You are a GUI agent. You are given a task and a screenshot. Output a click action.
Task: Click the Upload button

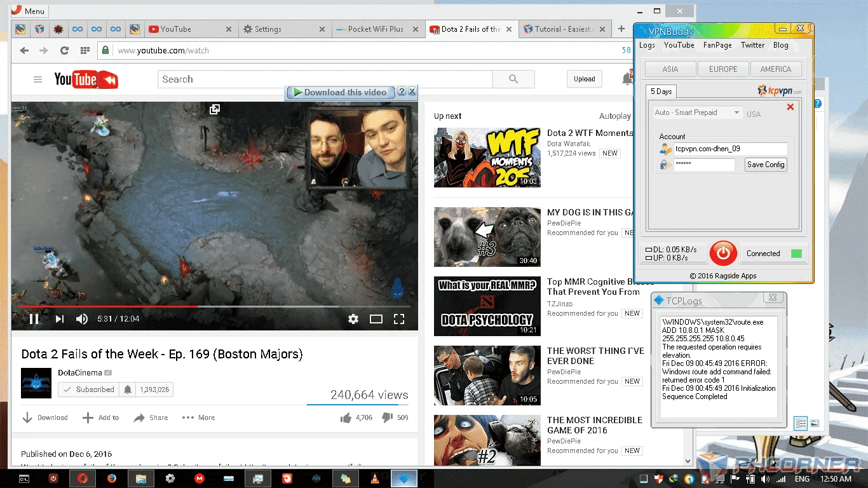click(585, 79)
